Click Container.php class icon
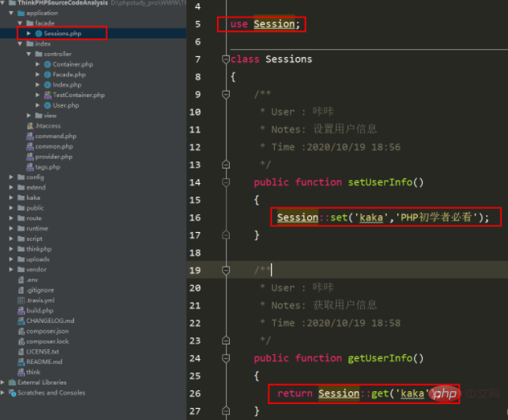 (47, 64)
